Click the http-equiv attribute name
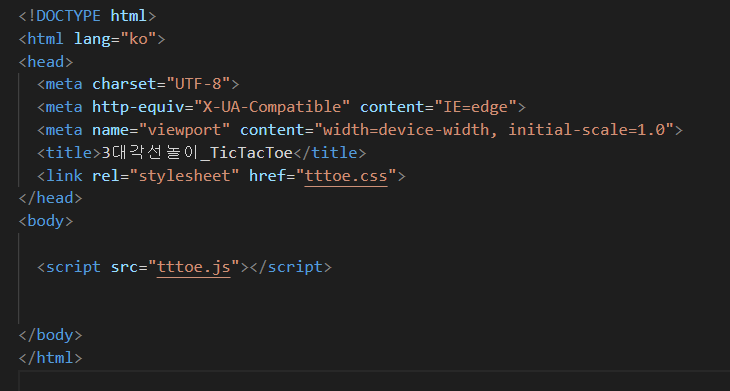This screenshot has width=730, height=391. pyautogui.click(x=138, y=107)
